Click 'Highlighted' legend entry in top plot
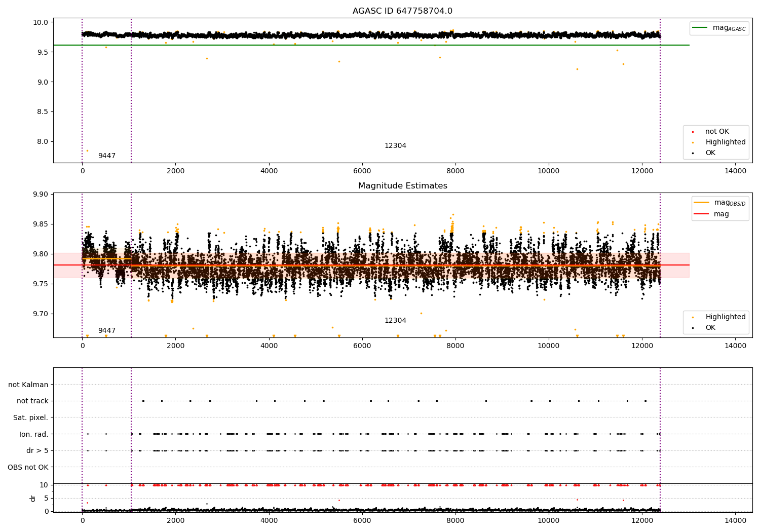 coord(726,142)
